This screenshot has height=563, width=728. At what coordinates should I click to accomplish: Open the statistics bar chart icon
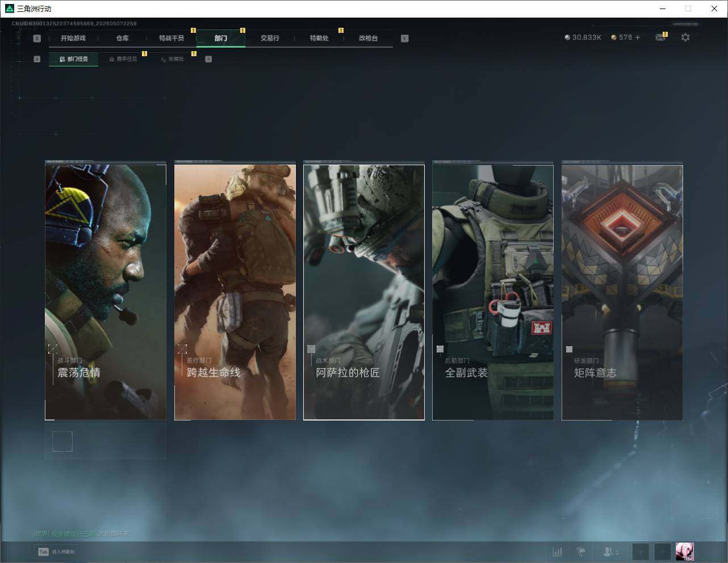(x=558, y=552)
